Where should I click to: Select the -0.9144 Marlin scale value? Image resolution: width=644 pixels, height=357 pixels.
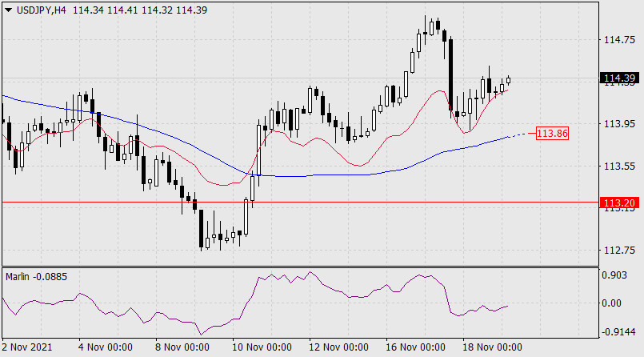click(618, 332)
